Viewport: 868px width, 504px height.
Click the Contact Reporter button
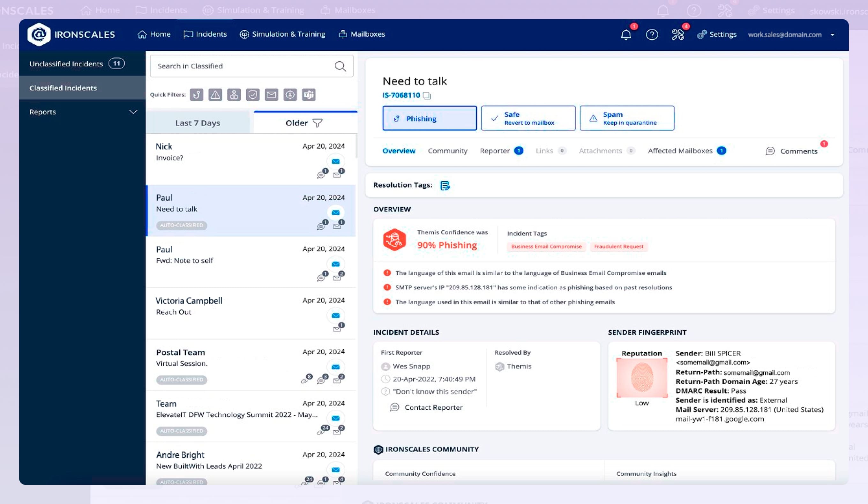click(x=433, y=407)
